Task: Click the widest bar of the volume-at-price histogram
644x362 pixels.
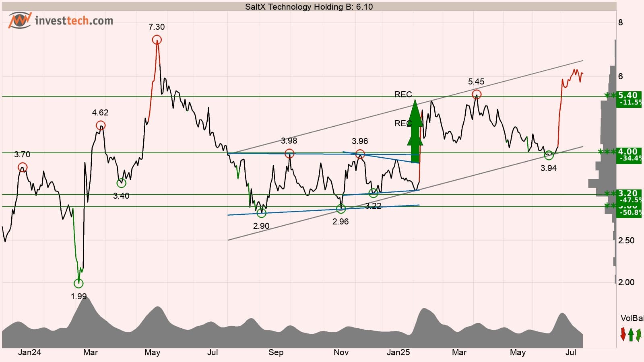Action: click(x=602, y=183)
